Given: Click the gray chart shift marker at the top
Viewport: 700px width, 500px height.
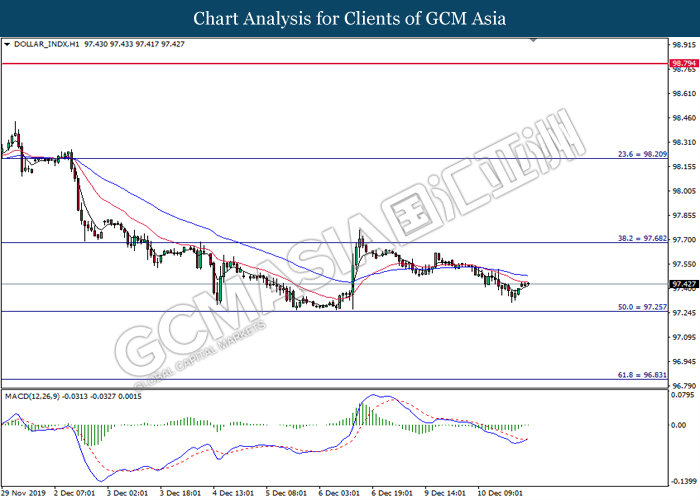Looking at the screenshot, I should point(535,41).
